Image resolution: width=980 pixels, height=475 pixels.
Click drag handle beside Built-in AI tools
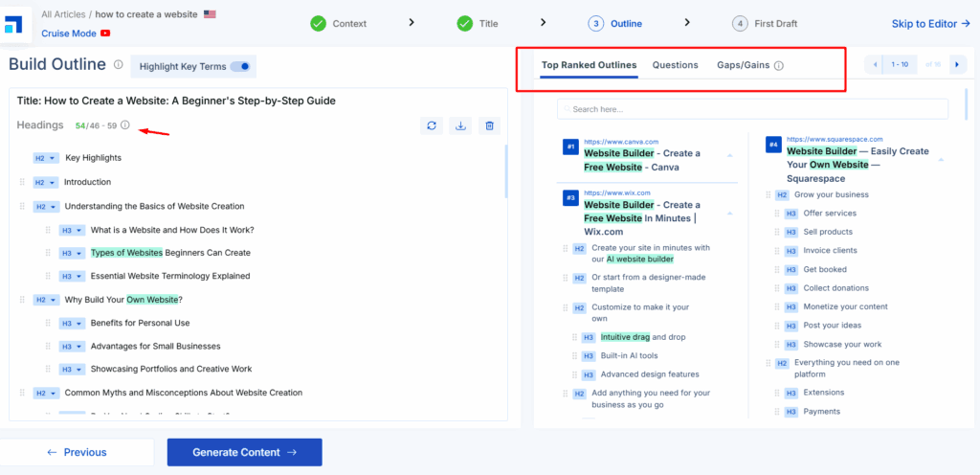574,355
